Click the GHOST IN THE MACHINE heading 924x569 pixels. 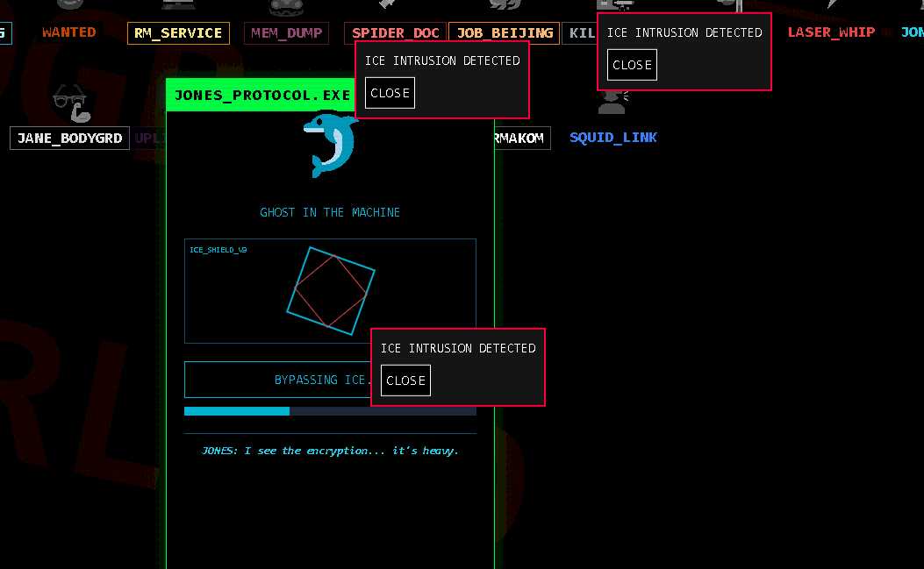330,212
